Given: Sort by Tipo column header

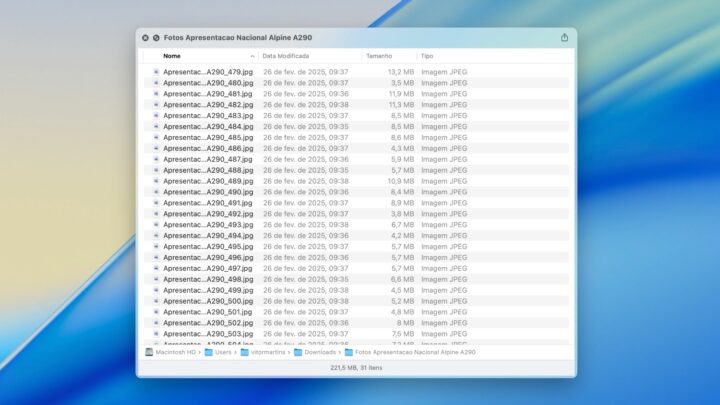Looking at the screenshot, I should (x=427, y=56).
